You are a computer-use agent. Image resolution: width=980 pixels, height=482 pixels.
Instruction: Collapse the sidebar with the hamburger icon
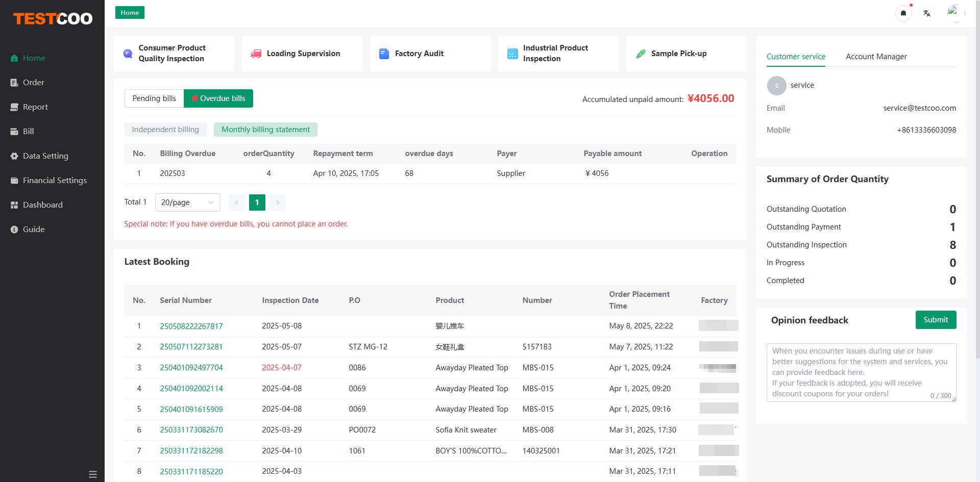click(93, 474)
